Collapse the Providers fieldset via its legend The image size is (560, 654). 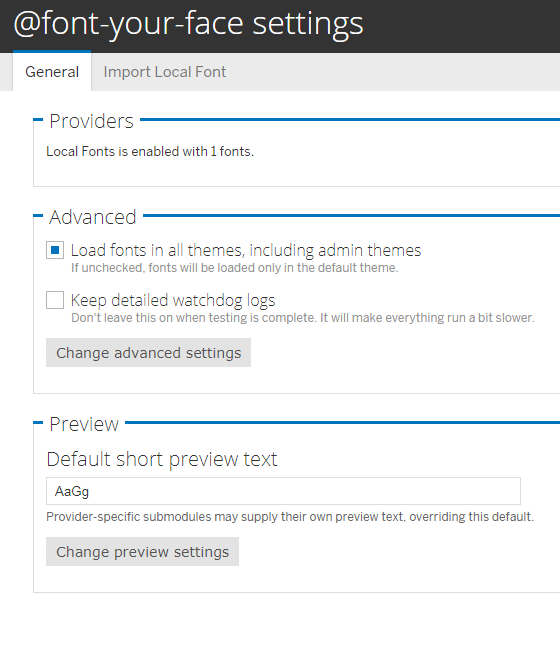(x=91, y=121)
